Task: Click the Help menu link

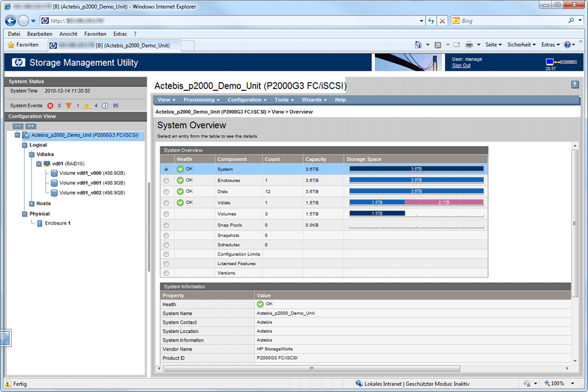Action: click(x=340, y=100)
